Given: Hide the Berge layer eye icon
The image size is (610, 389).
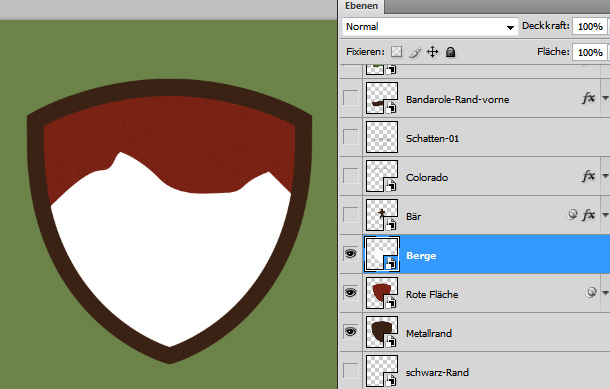Looking at the screenshot, I should click(x=351, y=254).
